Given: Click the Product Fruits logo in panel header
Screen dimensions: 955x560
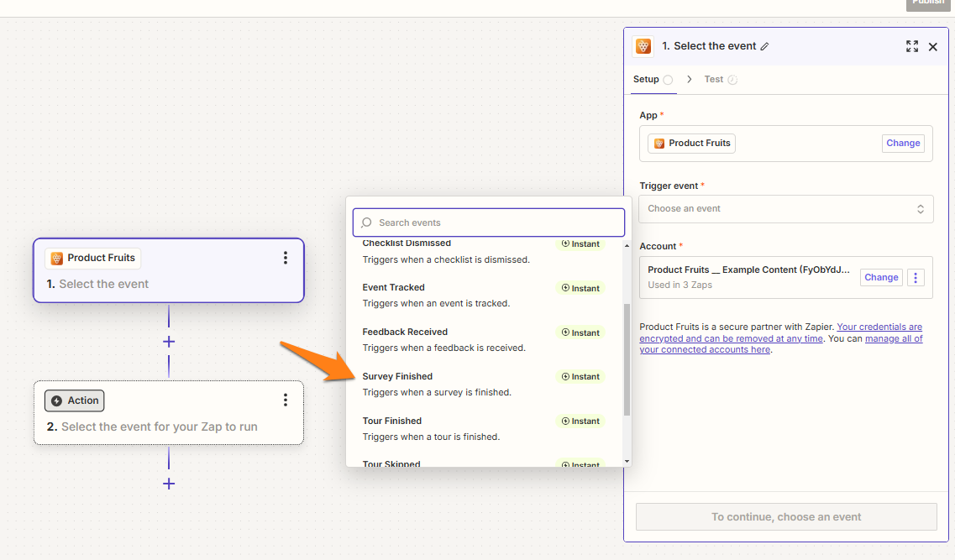Looking at the screenshot, I should click(643, 46).
